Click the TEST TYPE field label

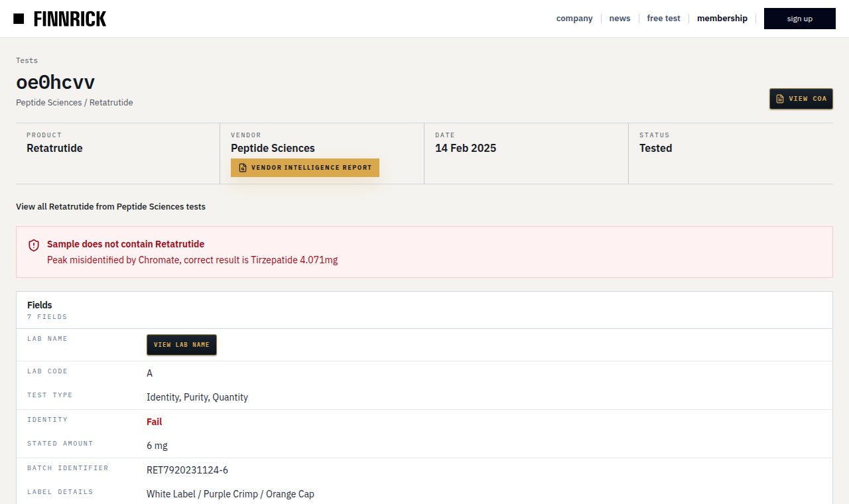(x=50, y=395)
